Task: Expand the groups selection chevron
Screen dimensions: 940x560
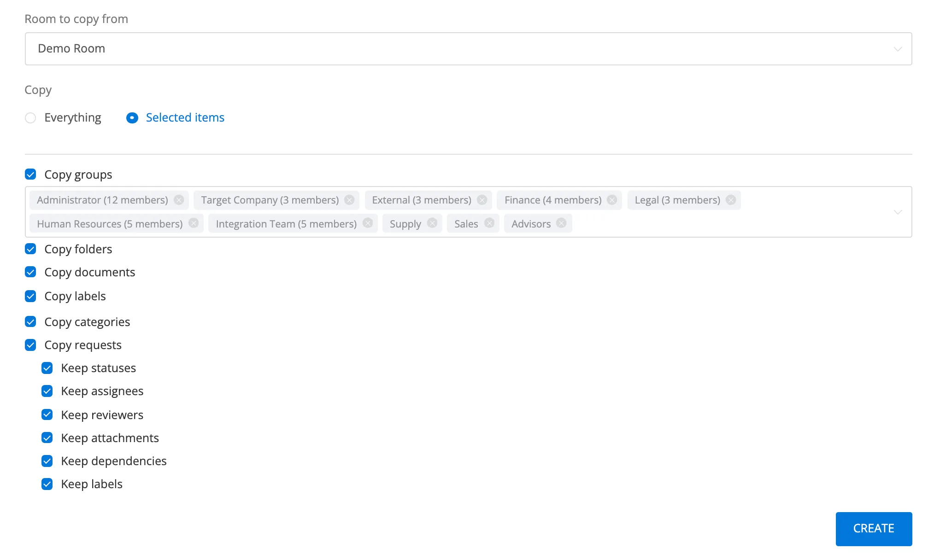Action: click(x=898, y=212)
